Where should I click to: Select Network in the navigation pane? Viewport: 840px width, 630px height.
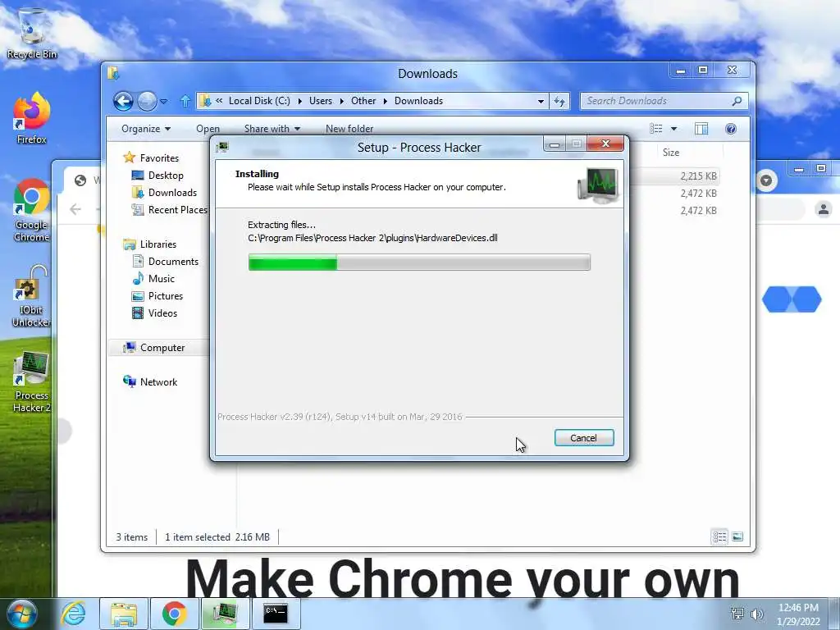pos(158,382)
